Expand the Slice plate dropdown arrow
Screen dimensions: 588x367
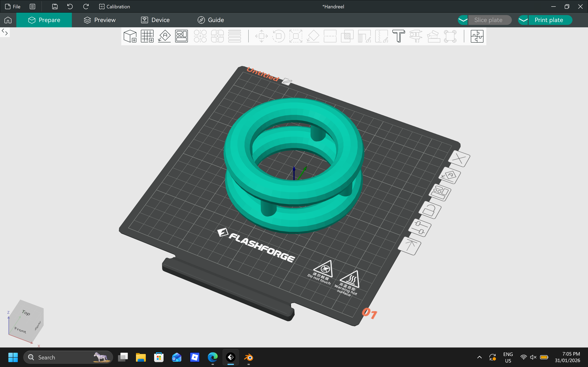click(x=463, y=20)
